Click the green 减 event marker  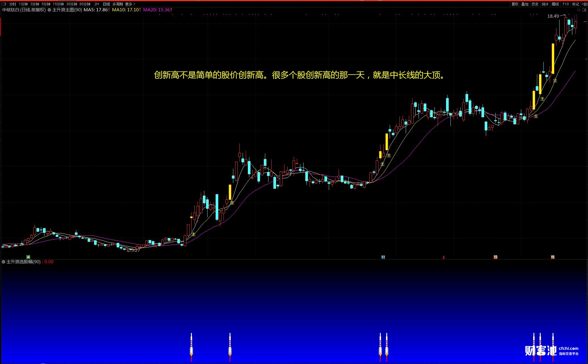28,257
